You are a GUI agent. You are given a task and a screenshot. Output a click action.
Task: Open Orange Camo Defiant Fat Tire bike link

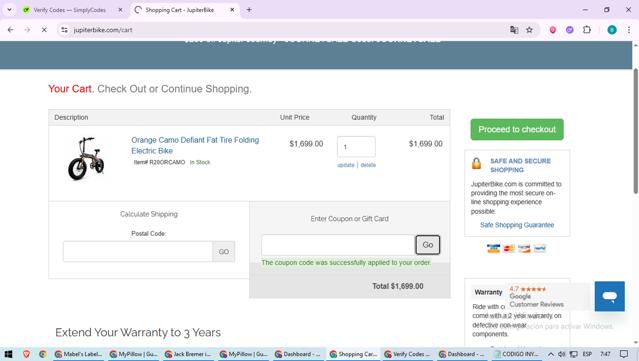(x=195, y=145)
